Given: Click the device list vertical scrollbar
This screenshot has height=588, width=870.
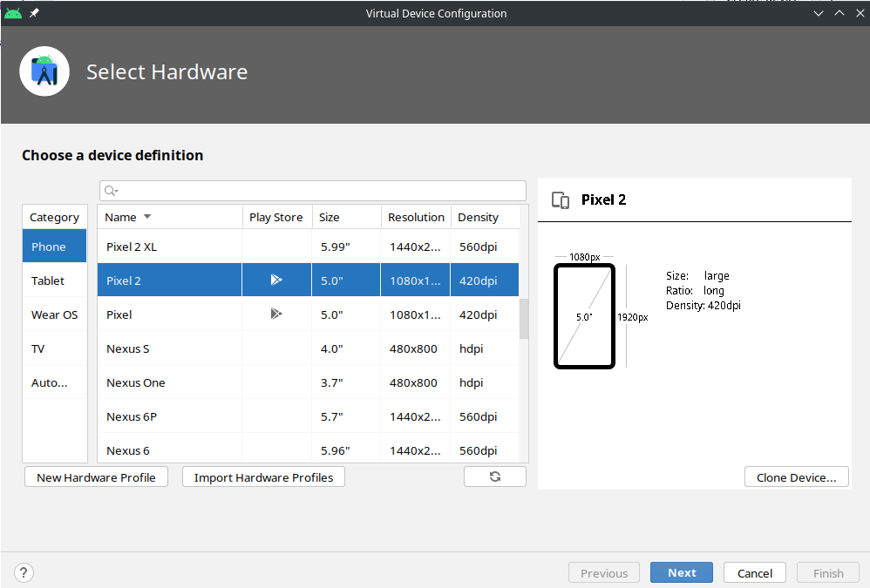Looking at the screenshot, I should (523, 318).
